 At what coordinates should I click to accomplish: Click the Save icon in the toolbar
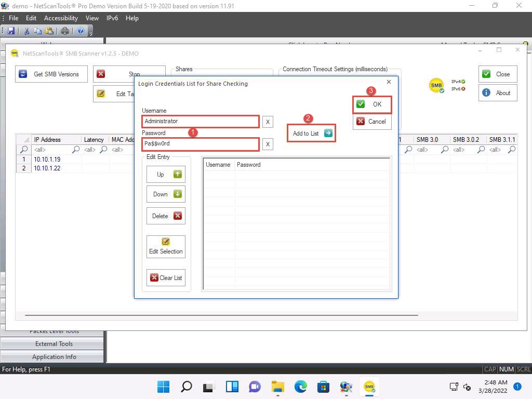pos(11,31)
